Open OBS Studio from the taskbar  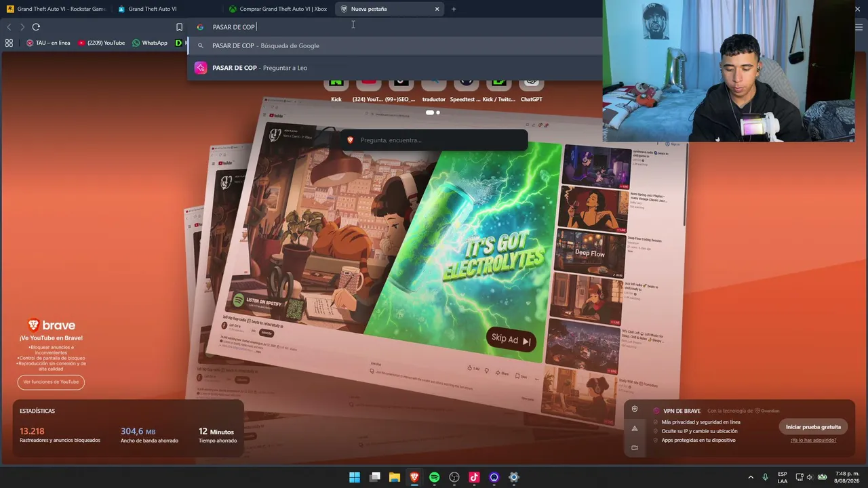coord(454,477)
